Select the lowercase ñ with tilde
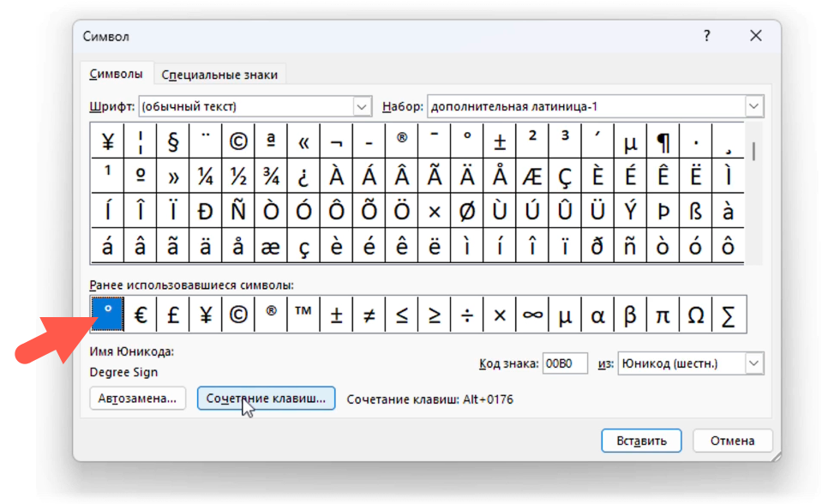The width and height of the screenshot is (828, 504). coord(630,246)
